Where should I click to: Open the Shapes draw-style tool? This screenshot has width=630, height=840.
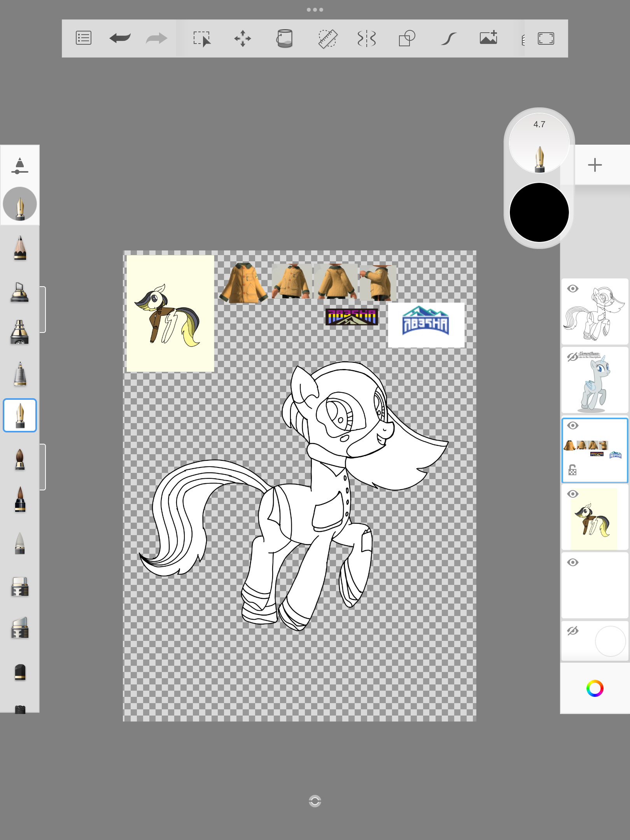[x=407, y=38]
